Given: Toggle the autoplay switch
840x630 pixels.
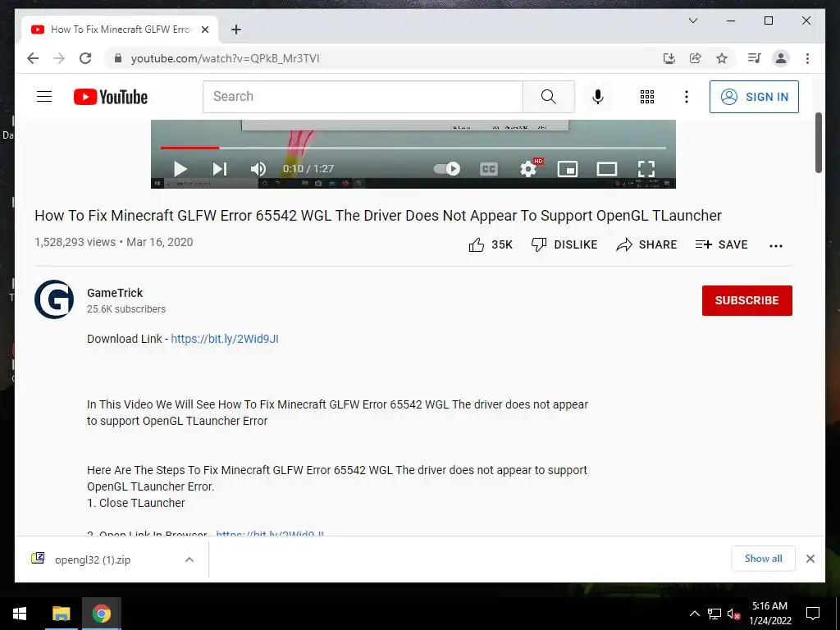Looking at the screenshot, I should coord(447,169).
